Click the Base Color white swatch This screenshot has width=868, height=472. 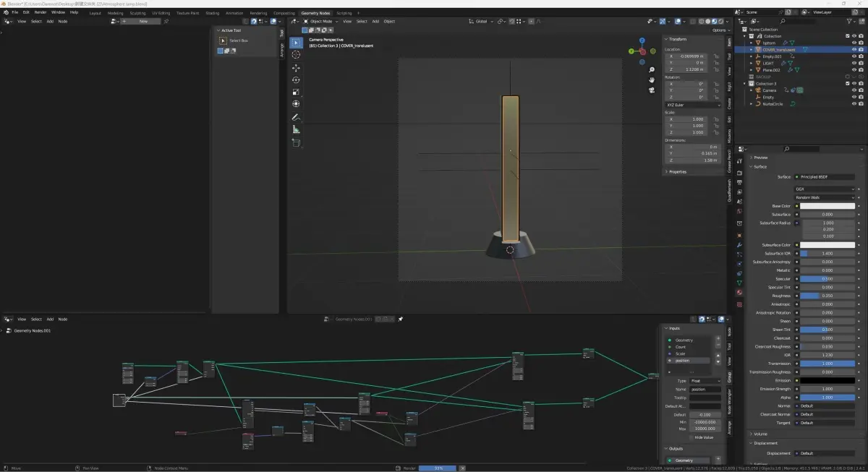pyautogui.click(x=827, y=206)
